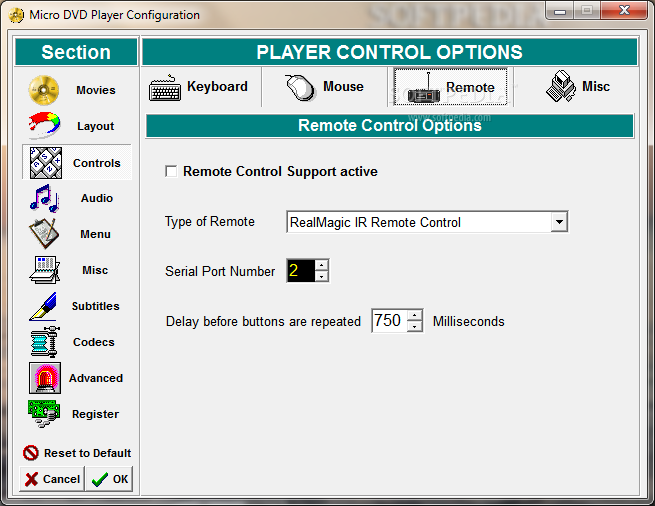Image resolution: width=655 pixels, height=506 pixels.
Task: Open the Movies section label
Action: point(96,90)
